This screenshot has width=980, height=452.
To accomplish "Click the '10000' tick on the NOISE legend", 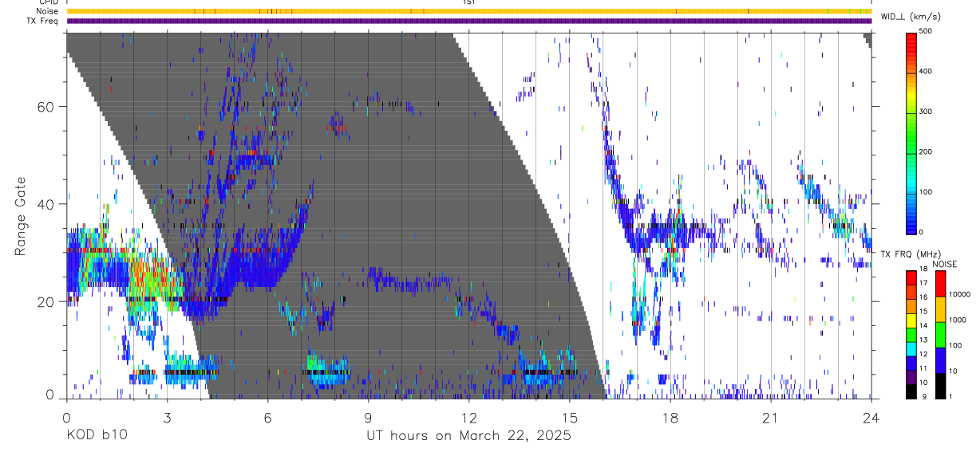I will (x=960, y=294).
